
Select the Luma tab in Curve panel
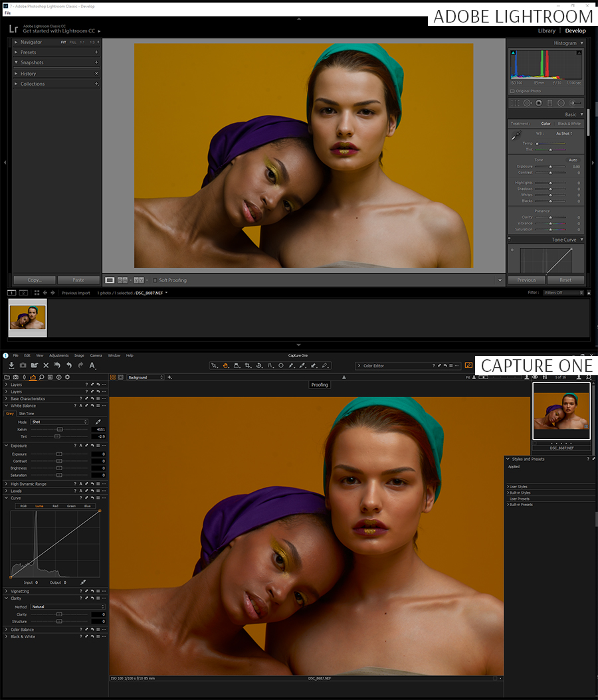point(39,506)
